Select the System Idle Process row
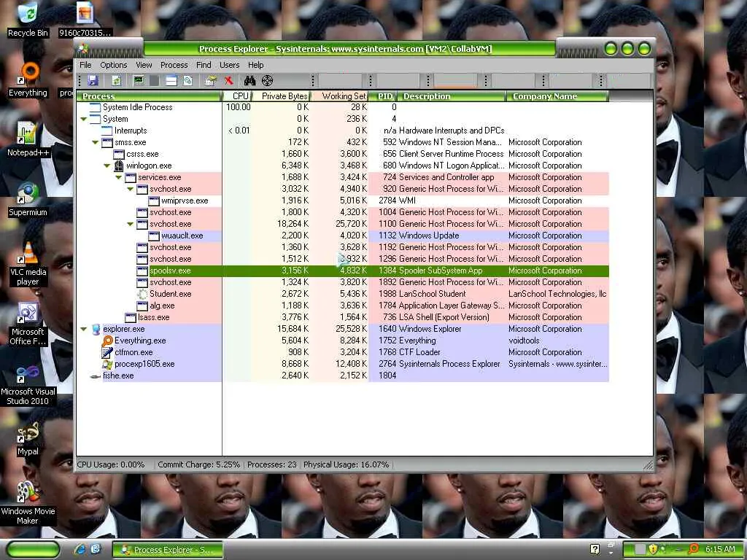 [343, 107]
